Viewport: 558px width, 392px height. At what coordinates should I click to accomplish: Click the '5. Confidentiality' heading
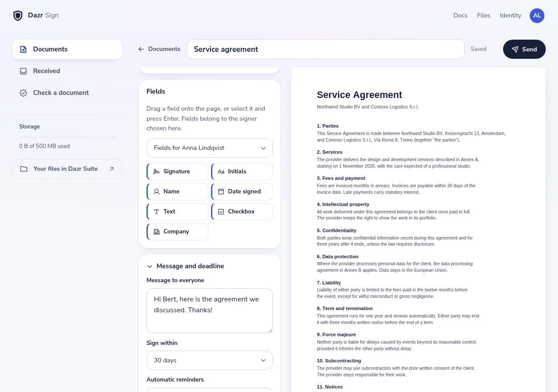click(x=337, y=230)
